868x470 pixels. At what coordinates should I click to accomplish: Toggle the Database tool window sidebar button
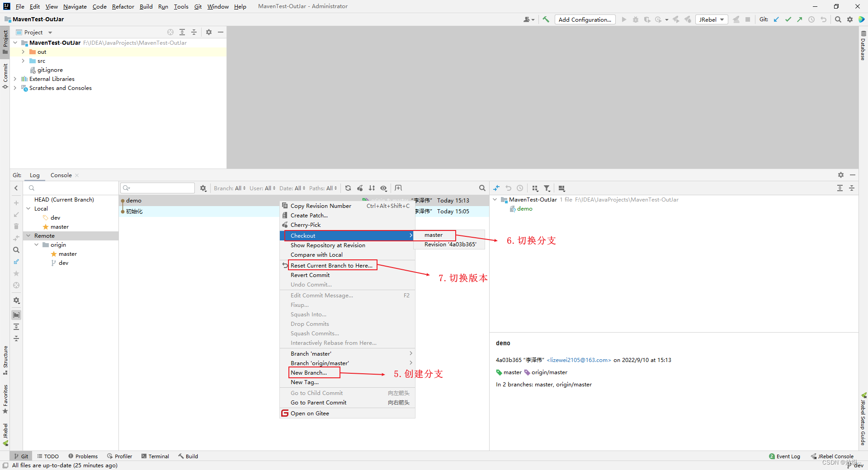863,46
